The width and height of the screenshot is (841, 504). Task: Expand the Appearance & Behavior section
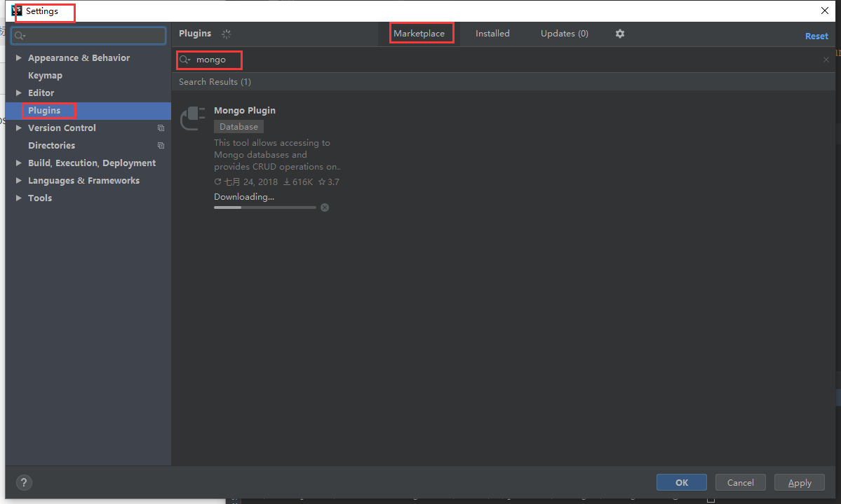click(19, 58)
